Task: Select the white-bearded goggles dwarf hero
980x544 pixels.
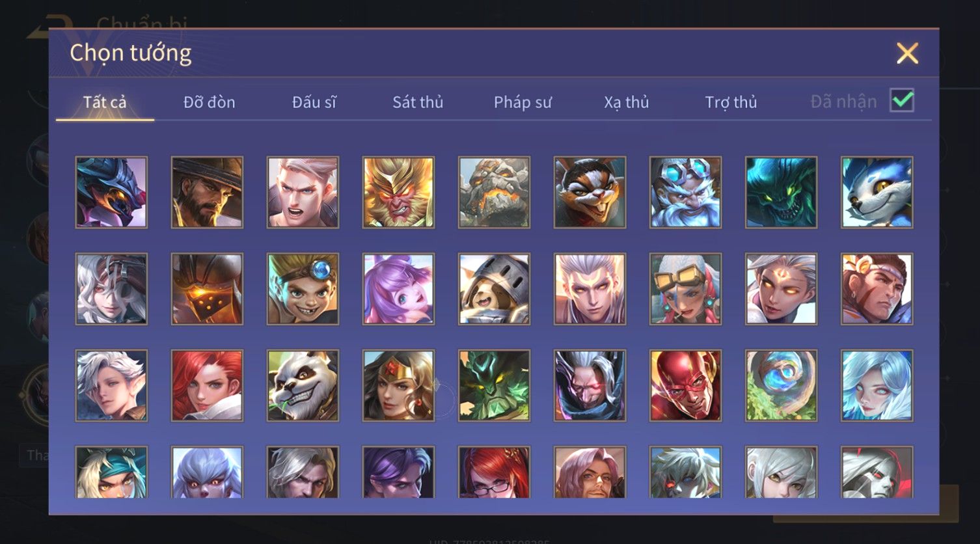Action: coord(685,193)
